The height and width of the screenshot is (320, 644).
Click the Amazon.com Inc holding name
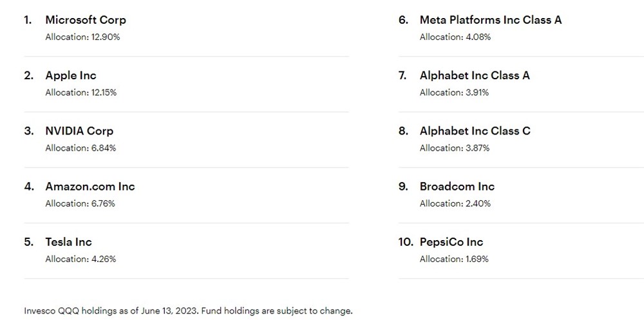tap(90, 186)
